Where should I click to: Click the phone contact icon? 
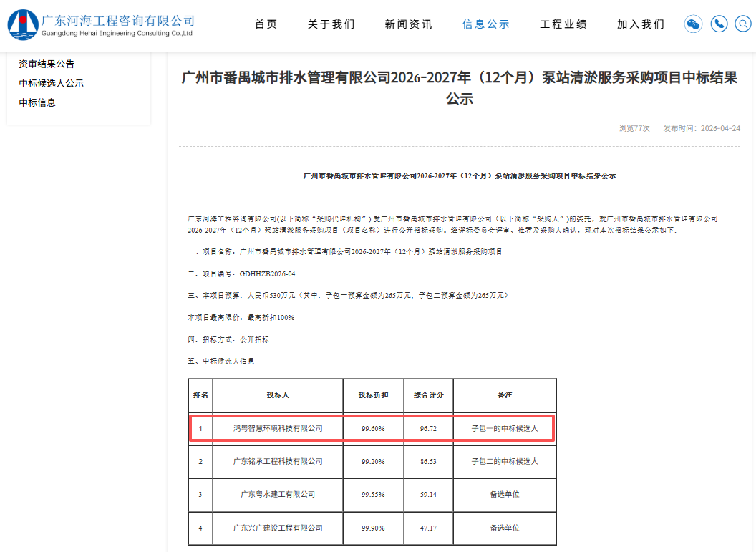719,24
